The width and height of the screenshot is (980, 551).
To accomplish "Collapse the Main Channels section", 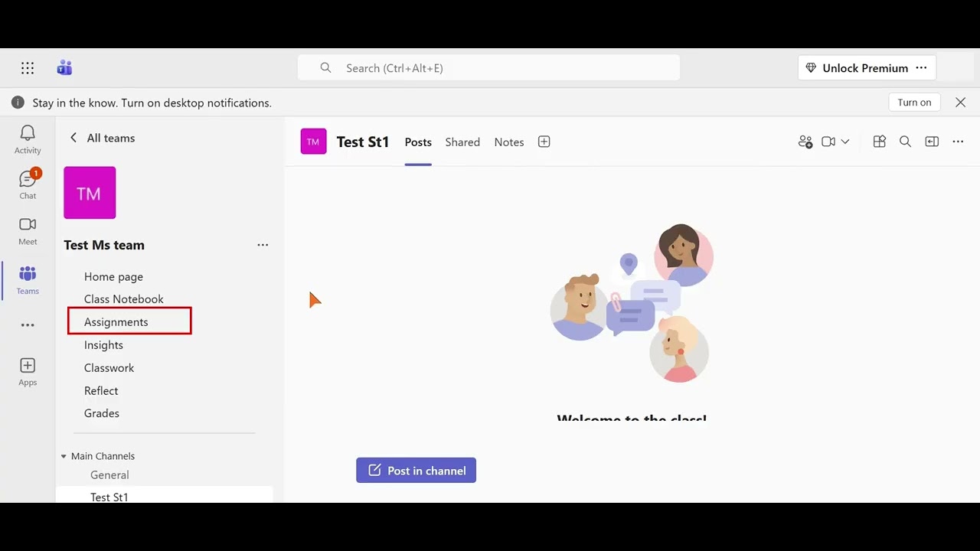I will click(x=64, y=456).
